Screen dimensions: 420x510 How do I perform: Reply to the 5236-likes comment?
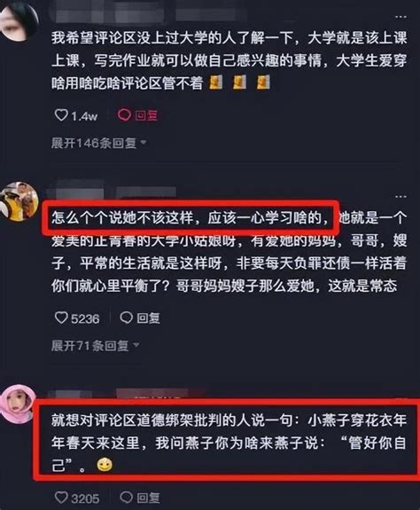click(140, 318)
